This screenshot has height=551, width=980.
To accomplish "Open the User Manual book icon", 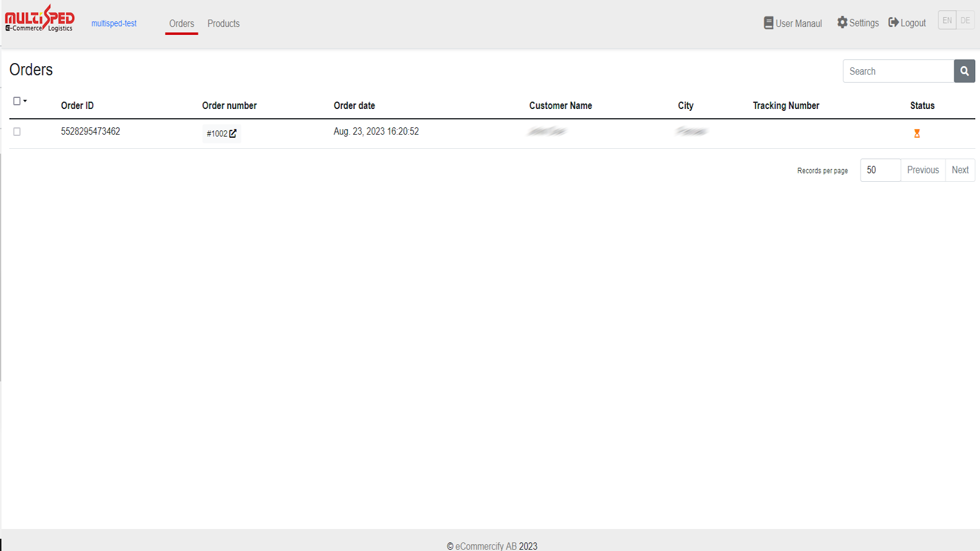I will pyautogui.click(x=768, y=23).
